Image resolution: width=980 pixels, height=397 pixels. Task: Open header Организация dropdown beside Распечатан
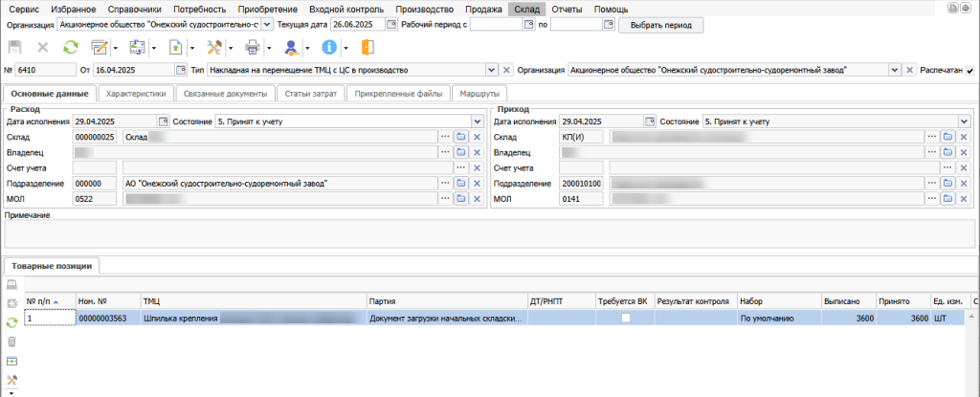(895, 70)
